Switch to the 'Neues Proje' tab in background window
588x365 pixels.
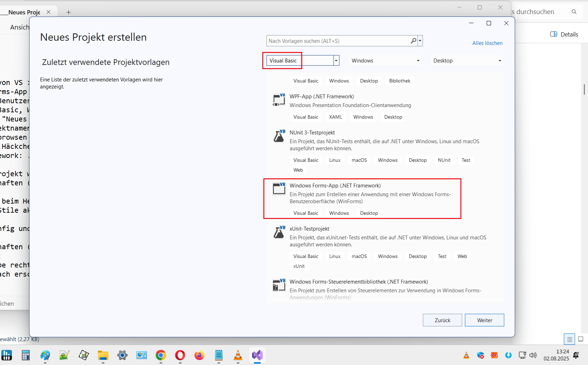tap(24, 12)
